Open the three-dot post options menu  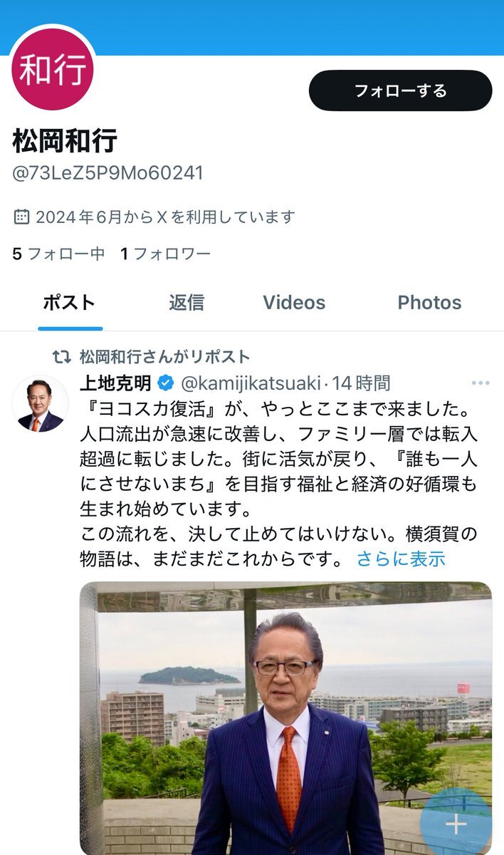coord(481,383)
